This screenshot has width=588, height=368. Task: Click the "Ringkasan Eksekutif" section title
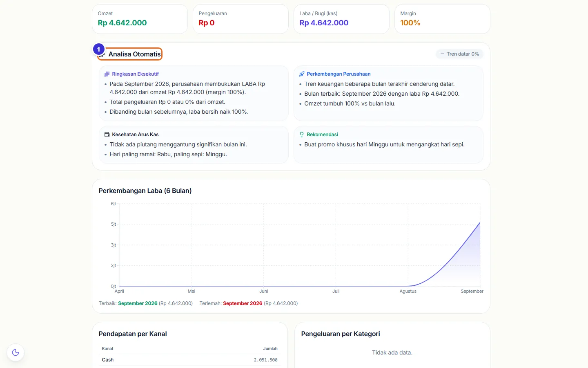click(x=135, y=74)
